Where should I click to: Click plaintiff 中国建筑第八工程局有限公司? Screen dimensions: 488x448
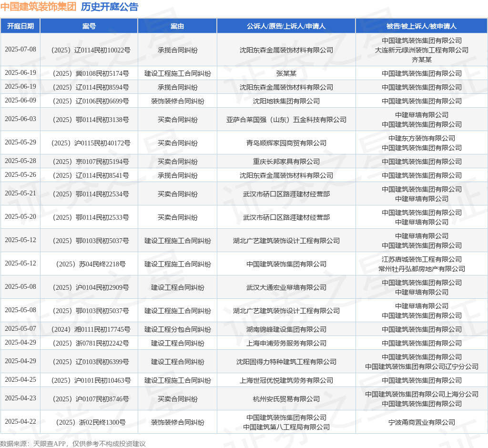tap(286, 427)
